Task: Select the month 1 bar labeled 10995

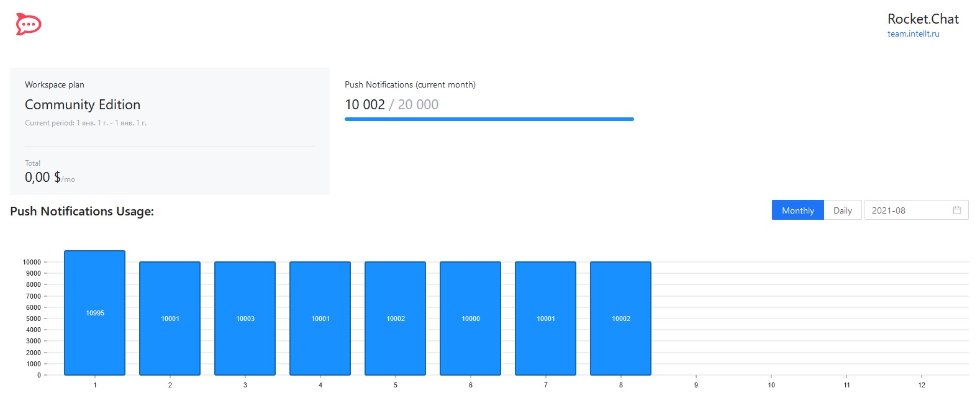Action: point(95,313)
